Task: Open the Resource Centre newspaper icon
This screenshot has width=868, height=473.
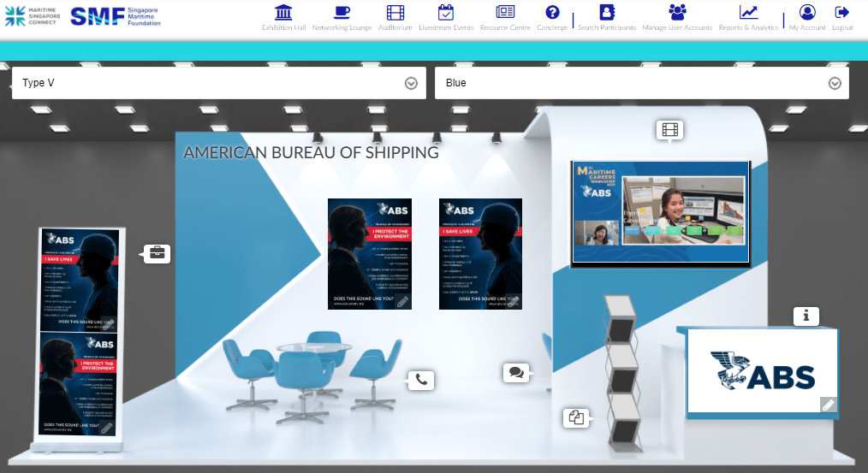Action: 505,12
